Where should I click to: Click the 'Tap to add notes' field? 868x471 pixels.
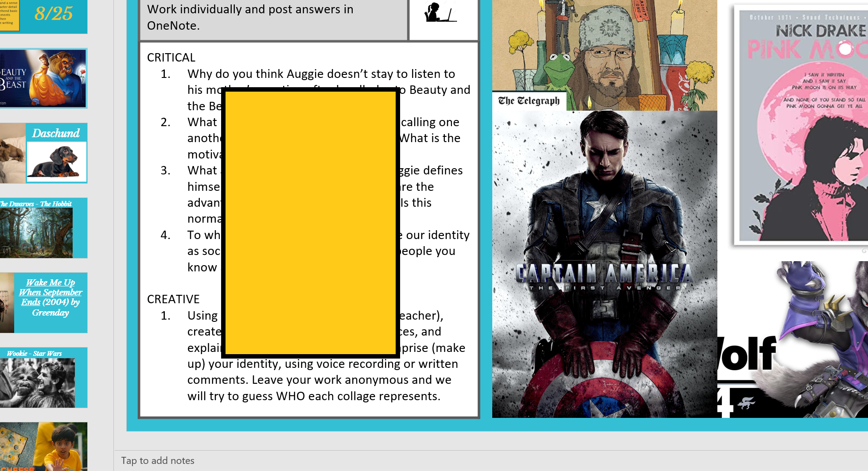point(158,460)
